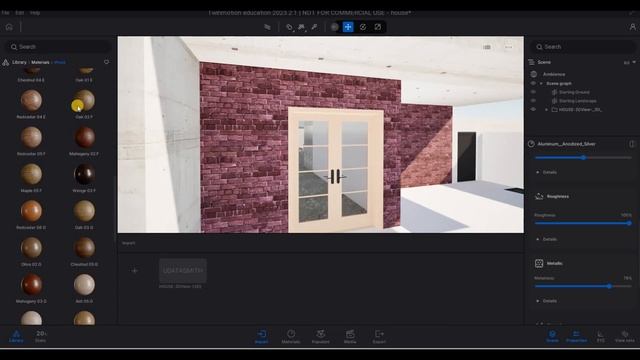Expand Details under Roughness
Image resolution: width=640 pixels, height=360 pixels.
pos(546,239)
